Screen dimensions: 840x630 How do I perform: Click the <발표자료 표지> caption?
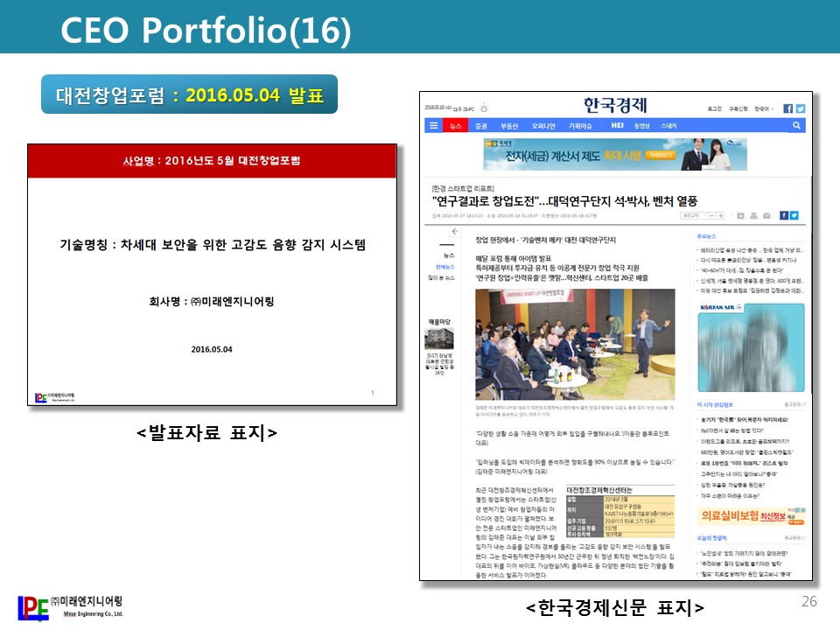pyautogui.click(x=206, y=432)
